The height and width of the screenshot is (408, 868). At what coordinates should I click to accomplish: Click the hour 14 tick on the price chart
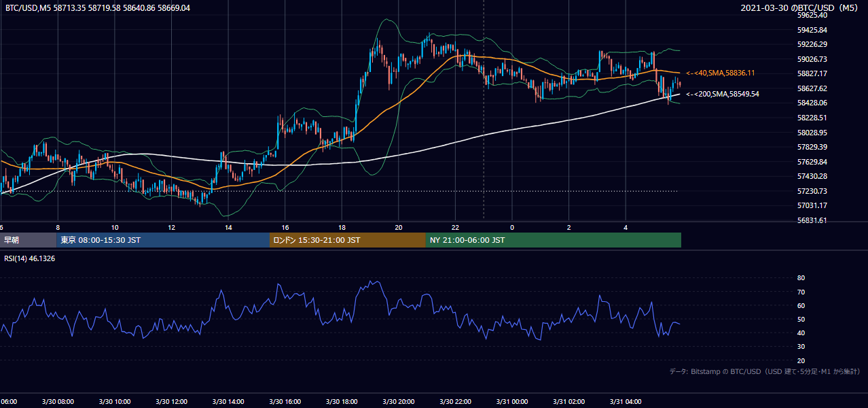pos(228,227)
